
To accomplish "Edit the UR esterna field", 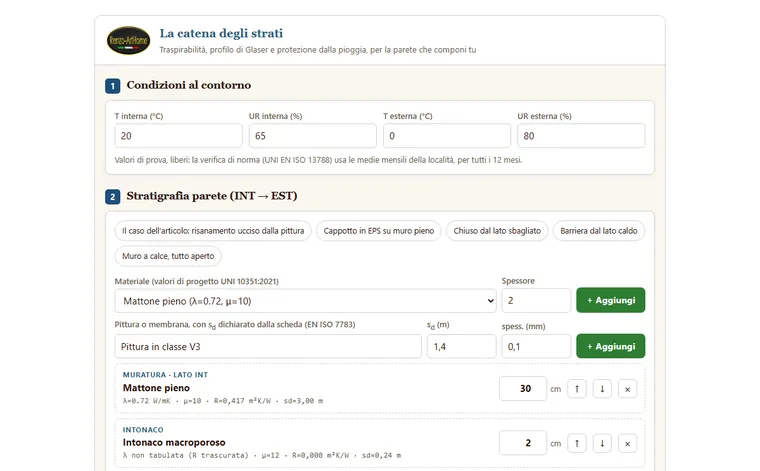I will [581, 136].
